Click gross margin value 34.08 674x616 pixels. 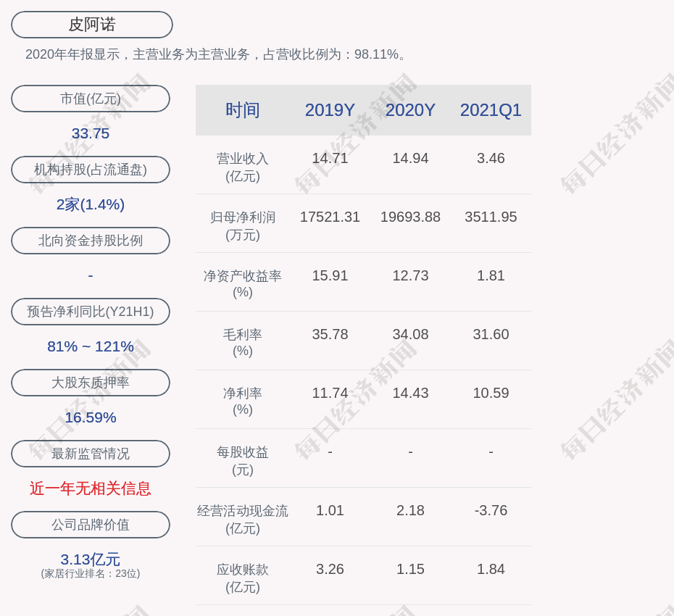tap(410, 334)
